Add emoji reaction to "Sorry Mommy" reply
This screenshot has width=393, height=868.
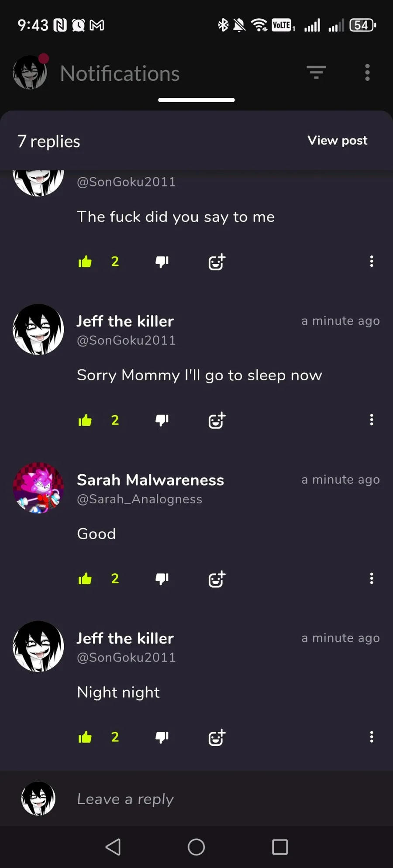[x=217, y=420]
